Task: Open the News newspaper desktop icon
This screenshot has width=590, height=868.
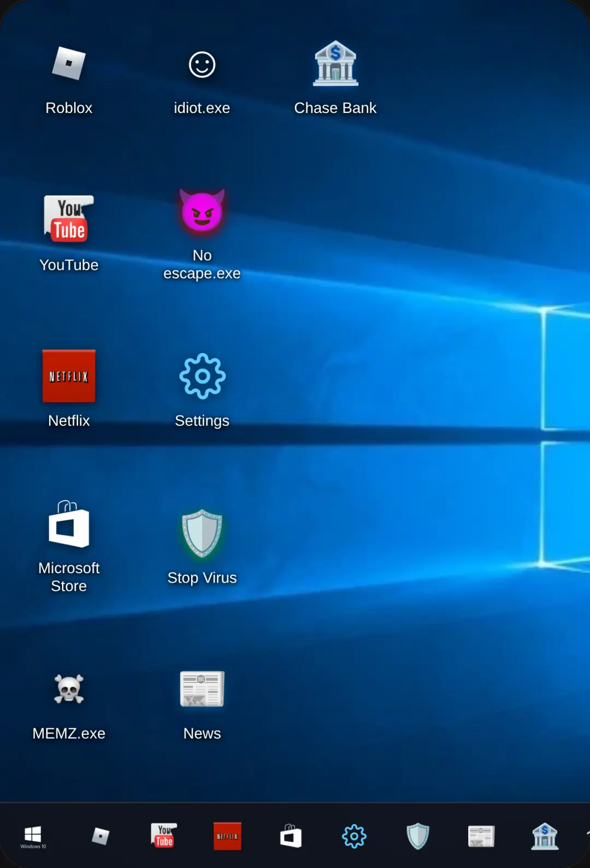Action: coord(202,689)
